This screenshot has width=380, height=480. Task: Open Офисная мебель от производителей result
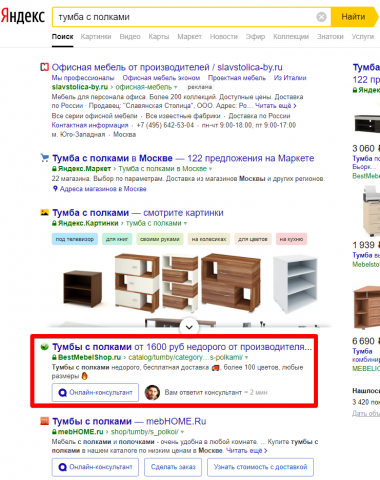[x=167, y=67]
